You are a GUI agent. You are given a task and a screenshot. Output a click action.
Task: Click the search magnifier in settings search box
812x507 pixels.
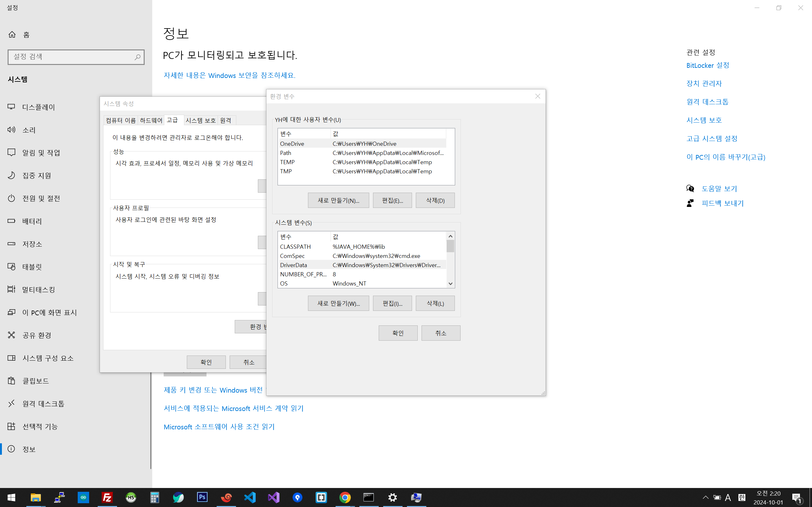(137, 57)
